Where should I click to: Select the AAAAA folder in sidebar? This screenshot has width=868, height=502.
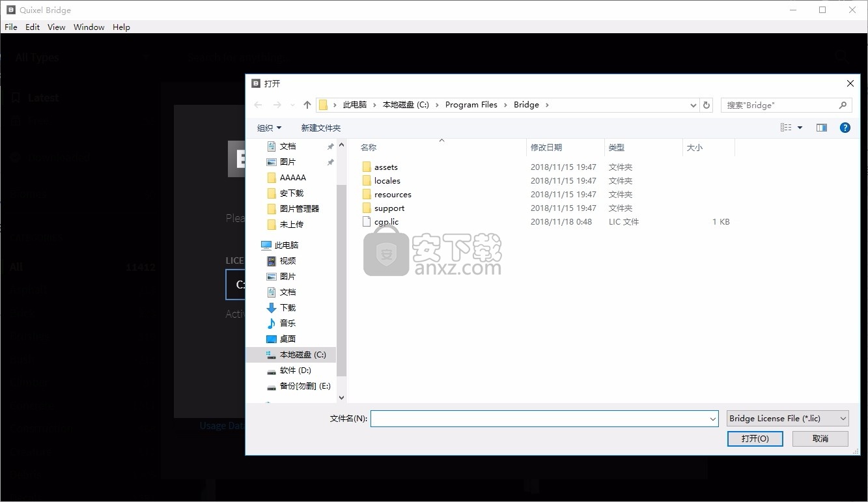point(292,178)
